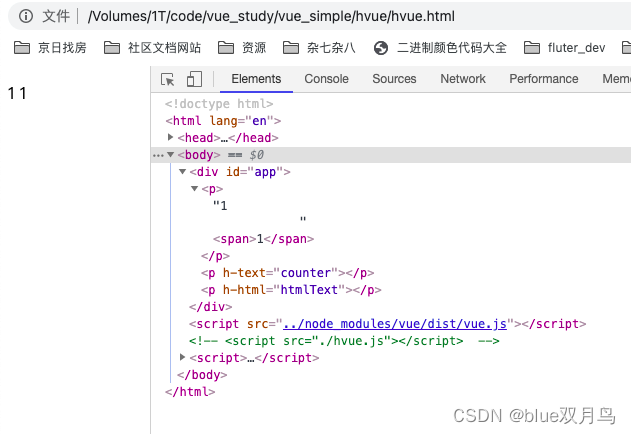Select the commented-out hvue.js script row
The width and height of the screenshot is (631, 434).
click(x=344, y=341)
